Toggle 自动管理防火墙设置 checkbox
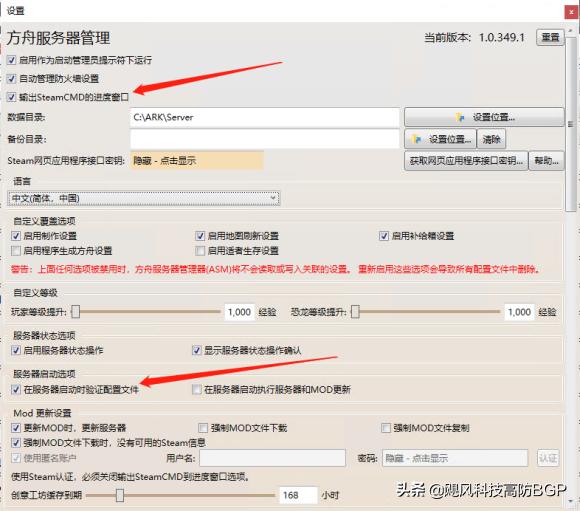The width and height of the screenshot is (580, 511). (x=11, y=78)
